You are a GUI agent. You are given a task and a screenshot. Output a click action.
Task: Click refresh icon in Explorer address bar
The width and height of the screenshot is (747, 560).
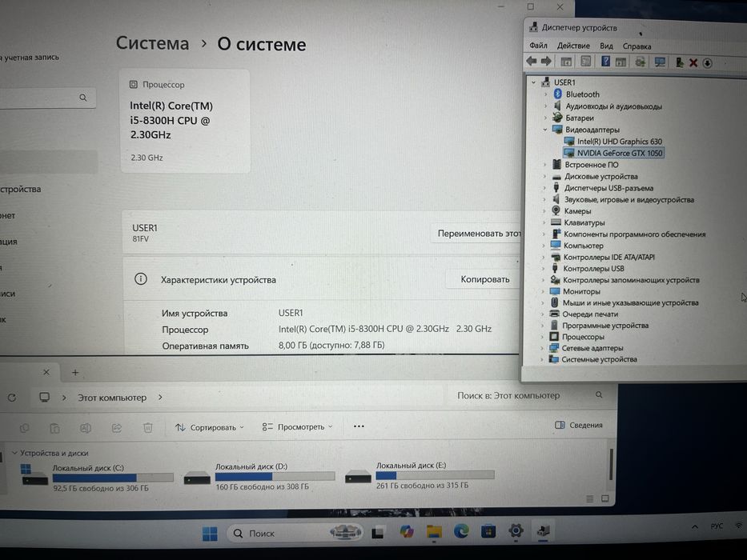tap(12, 398)
